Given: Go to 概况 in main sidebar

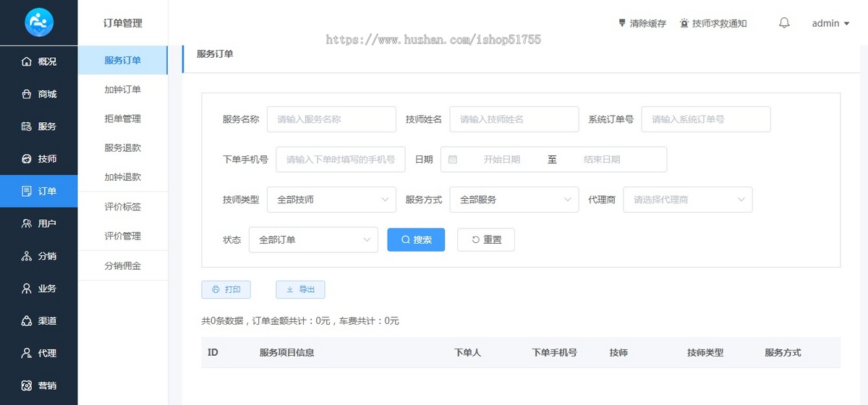Looking at the screenshot, I should click(x=38, y=61).
